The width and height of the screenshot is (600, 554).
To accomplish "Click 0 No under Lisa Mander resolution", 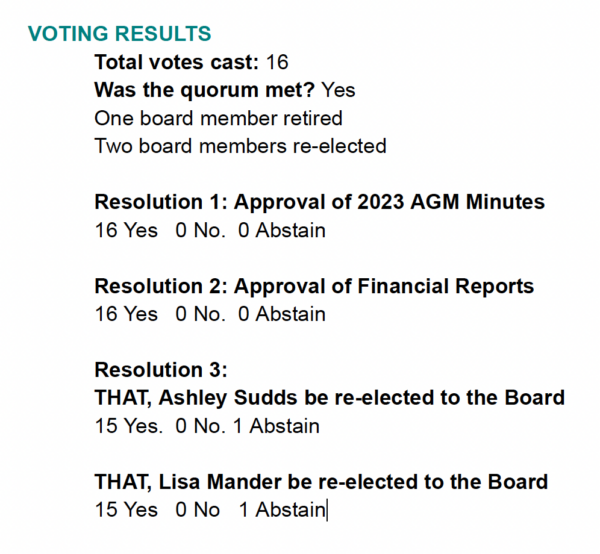I will tap(197, 510).
